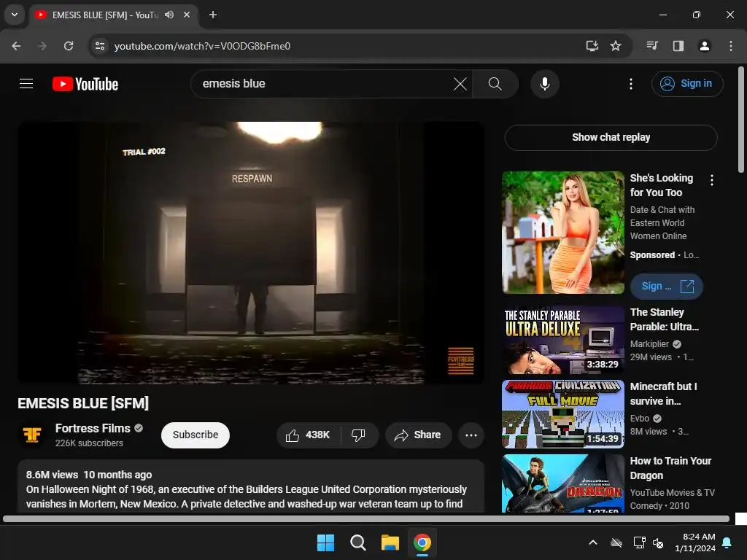Image resolution: width=747 pixels, height=560 pixels.
Task: Click the EMESIS BLUE [SFM] title
Action: pyautogui.click(x=83, y=403)
